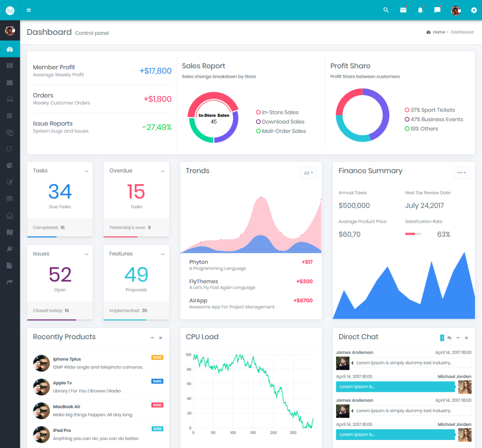Click the settings gear in the top bar
Viewport: 482px width, 448px height.
[x=474, y=10]
